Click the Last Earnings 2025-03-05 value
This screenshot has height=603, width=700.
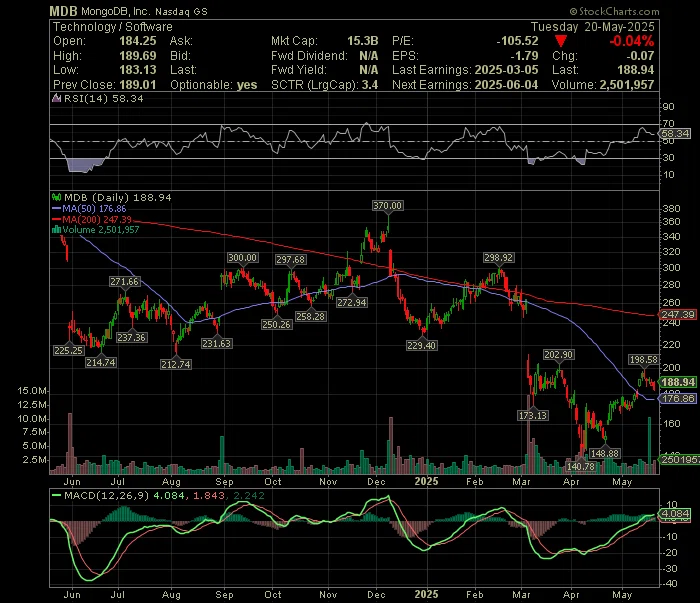point(506,70)
